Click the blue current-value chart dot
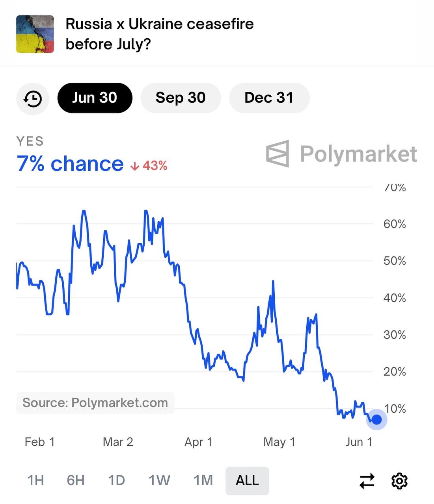This screenshot has width=434, height=504. coord(377,420)
